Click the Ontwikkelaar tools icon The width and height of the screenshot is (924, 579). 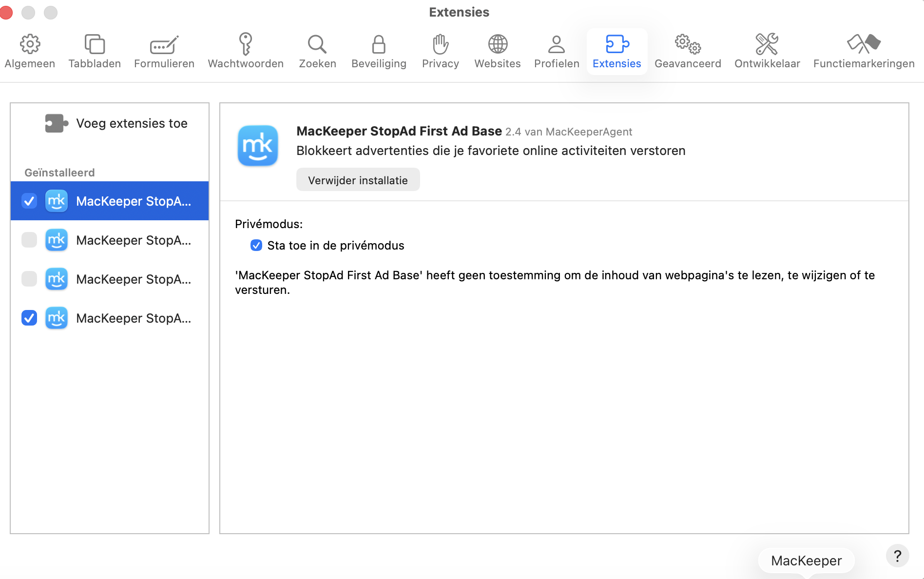767,51
